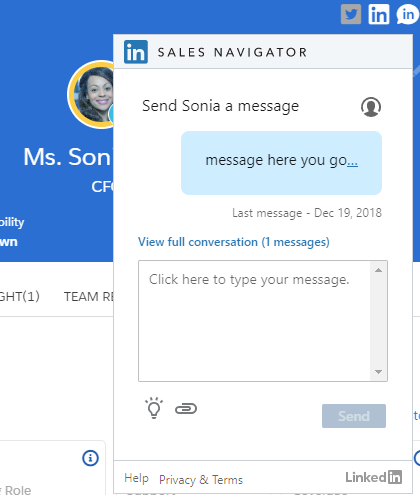Image resolution: width=420 pixels, height=495 pixels.
Task: Click the info icon on the card
Action: 90,458
